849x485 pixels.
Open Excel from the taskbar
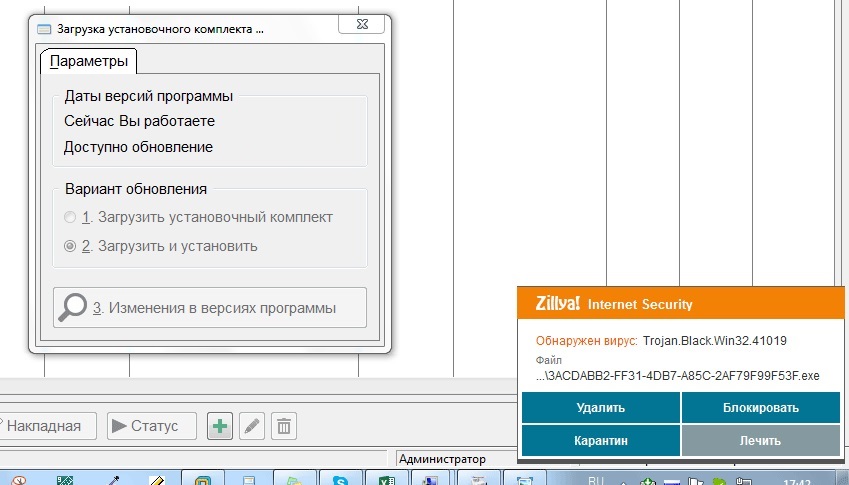[x=384, y=481]
